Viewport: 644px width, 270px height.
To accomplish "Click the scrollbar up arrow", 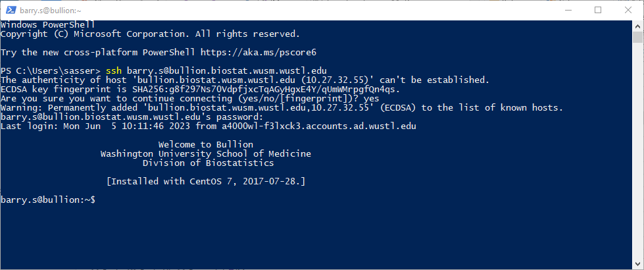I will pos(637,25).
